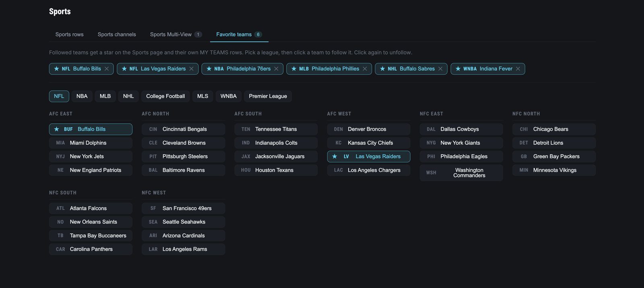Open the Sports rows tab
This screenshot has width=644, height=288.
[x=70, y=35]
